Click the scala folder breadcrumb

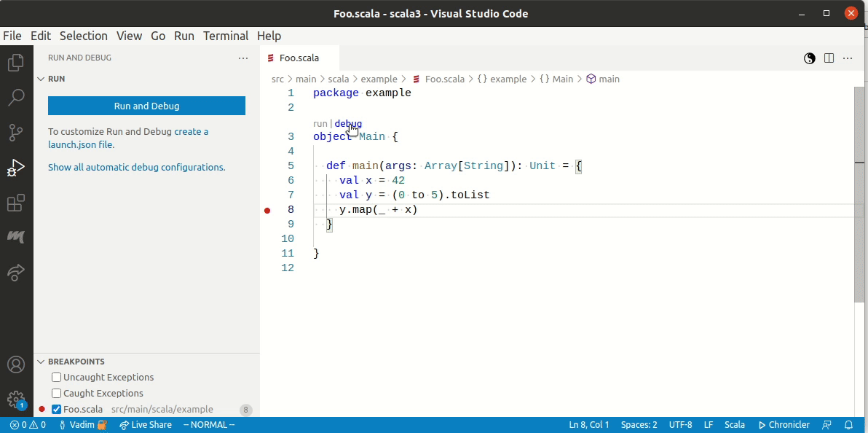click(338, 79)
